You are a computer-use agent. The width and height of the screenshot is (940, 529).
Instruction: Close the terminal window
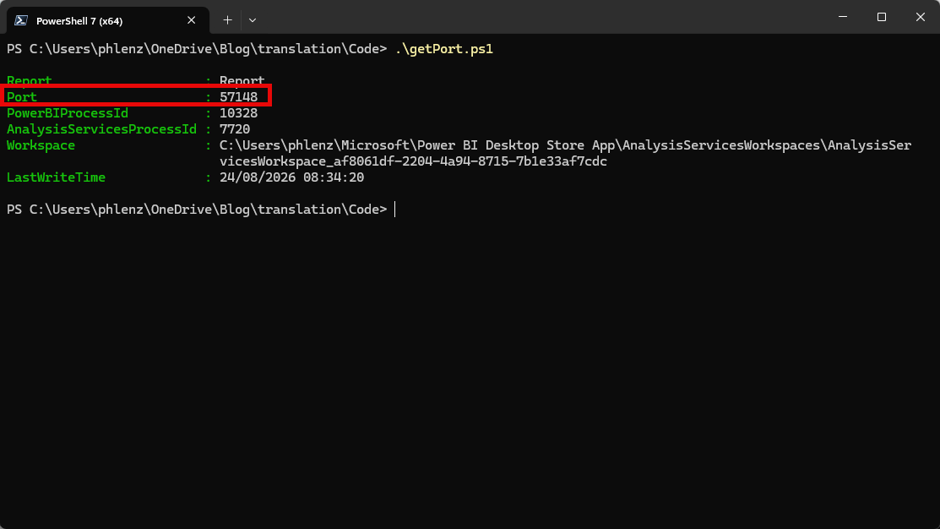pyautogui.click(x=920, y=17)
